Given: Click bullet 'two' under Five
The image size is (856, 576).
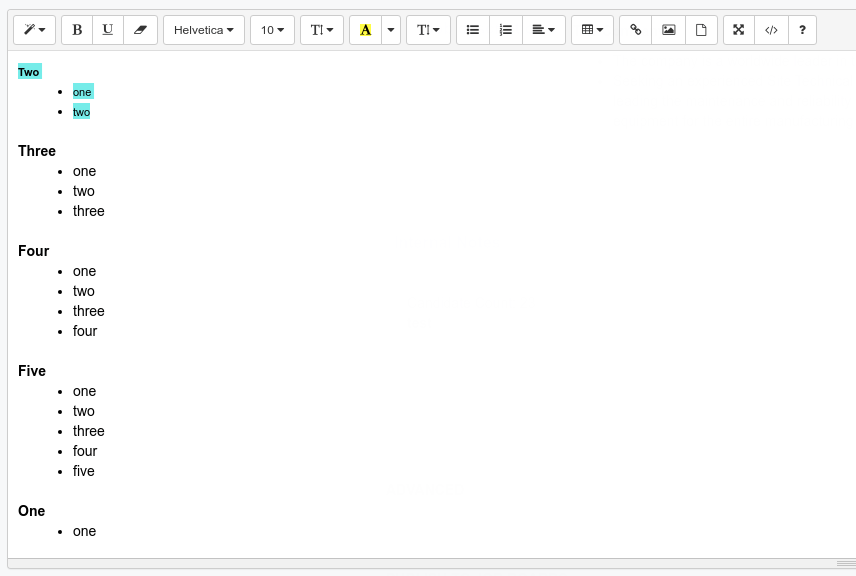Looking at the screenshot, I should (84, 411).
